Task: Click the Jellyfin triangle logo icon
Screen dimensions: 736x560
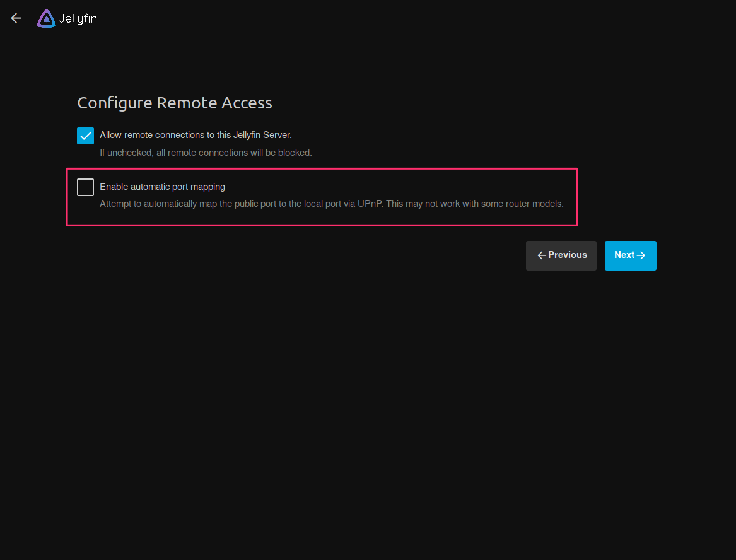Action: [x=46, y=18]
